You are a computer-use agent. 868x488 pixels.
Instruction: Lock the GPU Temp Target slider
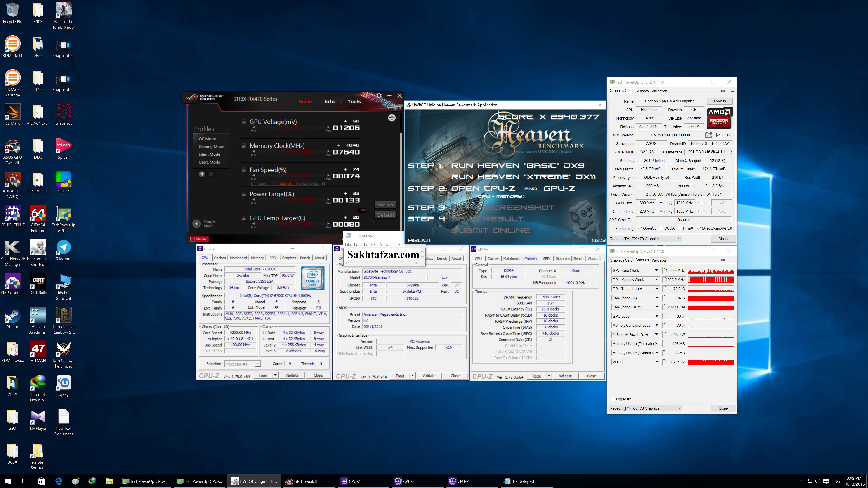[244, 218]
